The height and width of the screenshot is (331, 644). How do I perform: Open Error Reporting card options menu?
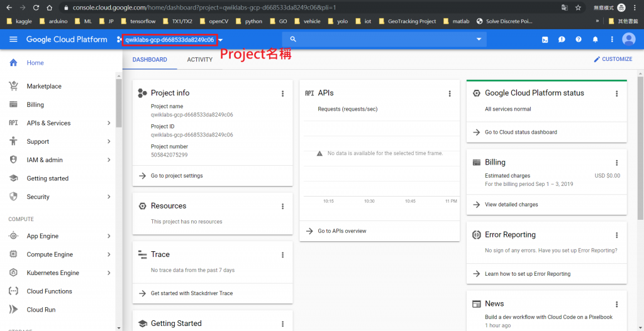tap(616, 235)
